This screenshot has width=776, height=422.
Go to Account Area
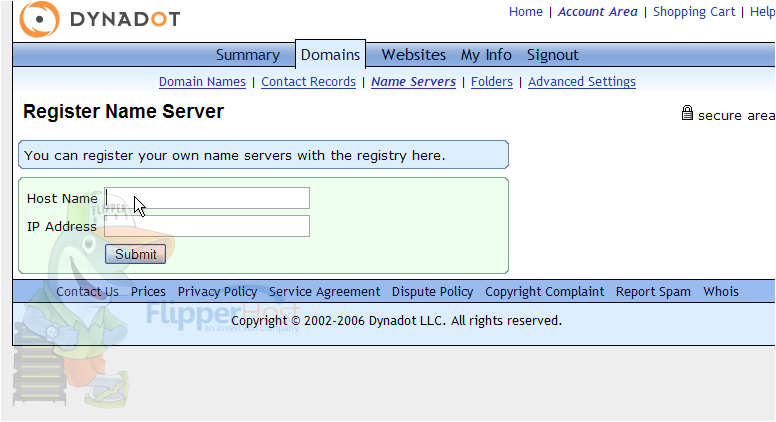coord(597,12)
